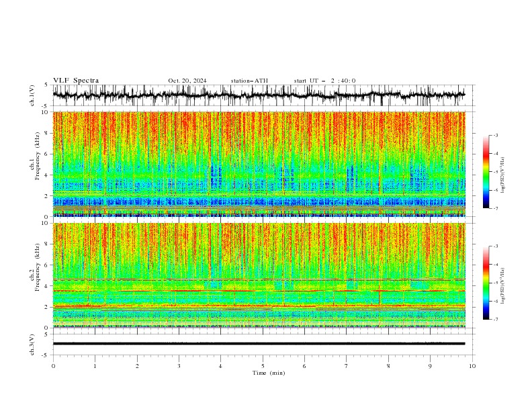Click the '3' tick on time axis
The image size is (532, 411).
coord(179,366)
